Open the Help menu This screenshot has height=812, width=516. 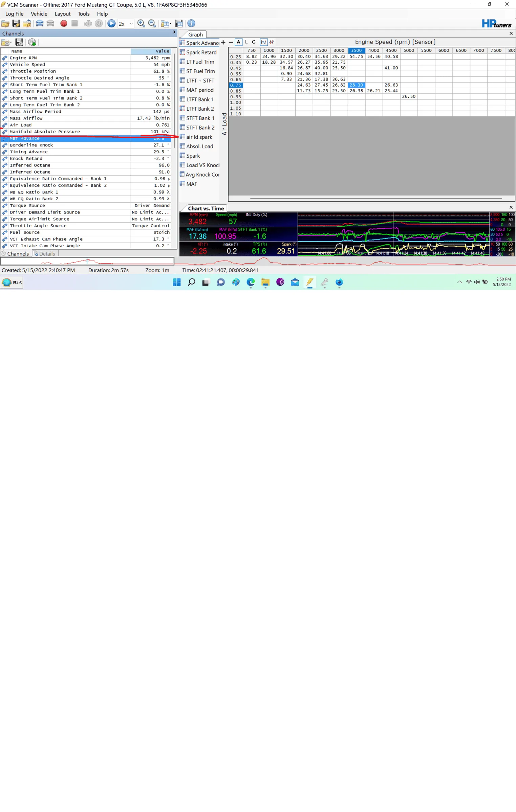coord(102,14)
